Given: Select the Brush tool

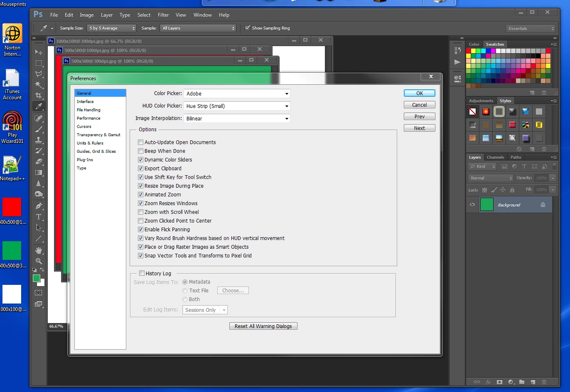Looking at the screenshot, I should [39, 129].
